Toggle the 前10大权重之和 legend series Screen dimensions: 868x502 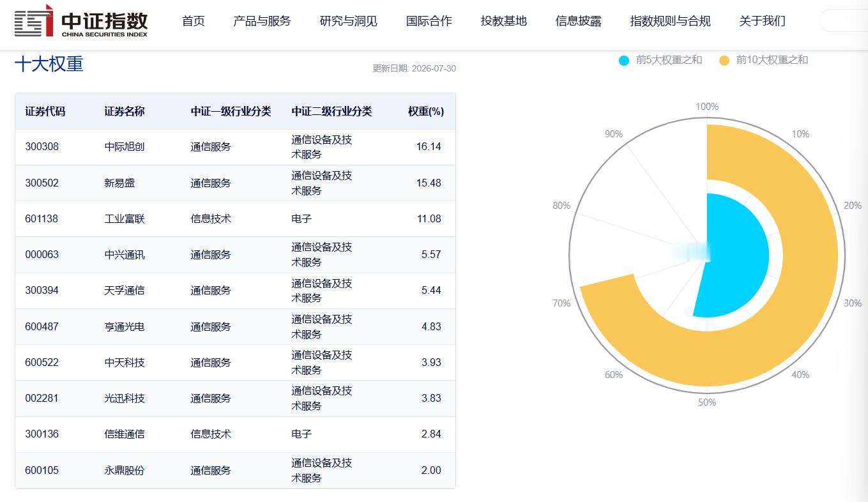763,60
